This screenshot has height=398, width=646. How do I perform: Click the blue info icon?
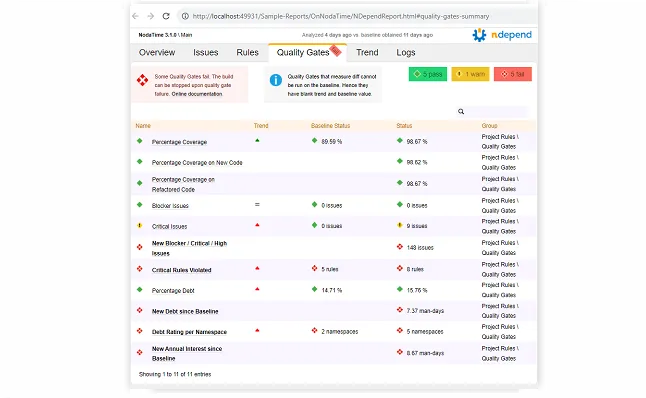click(276, 80)
